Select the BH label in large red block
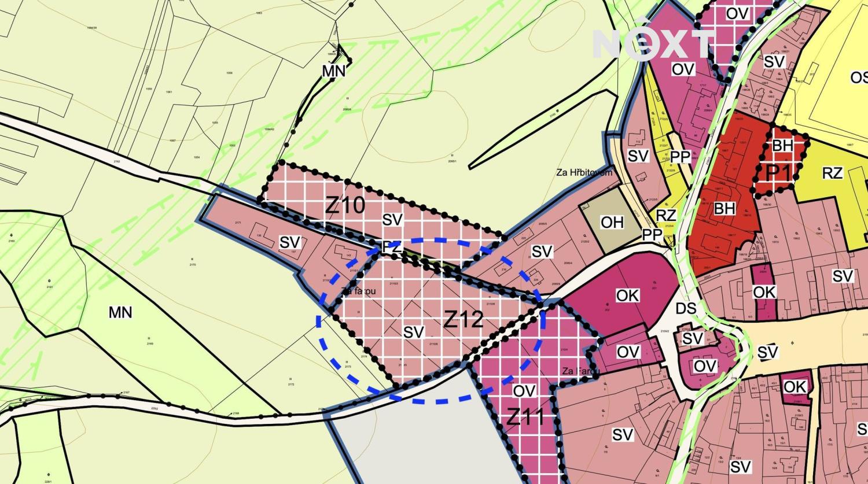 coord(724,209)
